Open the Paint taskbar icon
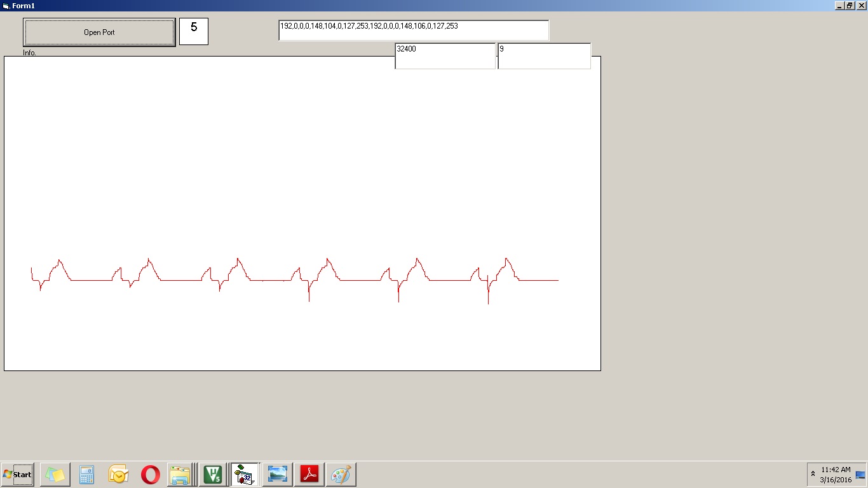 (x=341, y=475)
